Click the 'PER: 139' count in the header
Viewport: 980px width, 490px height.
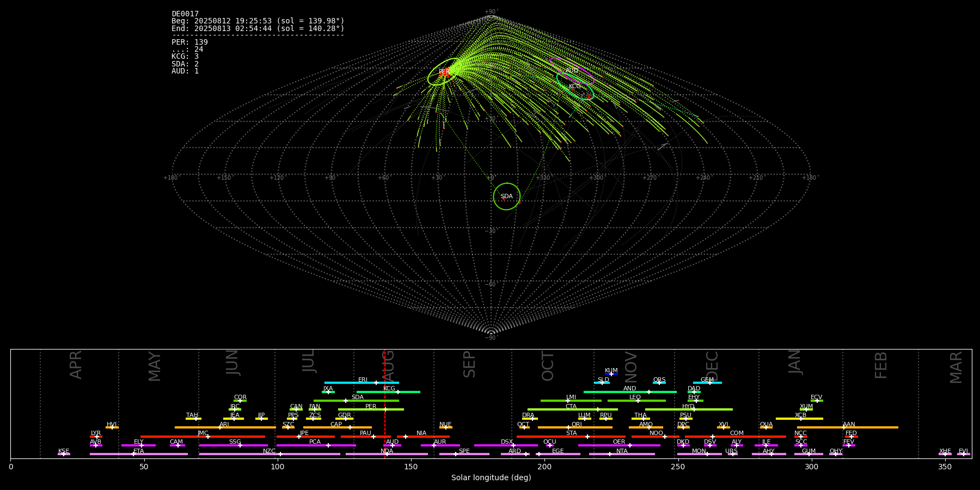189,42
